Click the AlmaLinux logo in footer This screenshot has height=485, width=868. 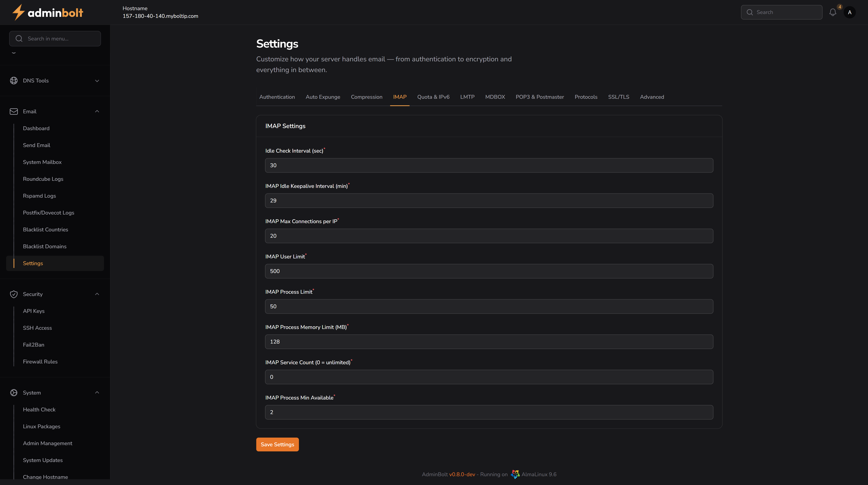click(515, 474)
